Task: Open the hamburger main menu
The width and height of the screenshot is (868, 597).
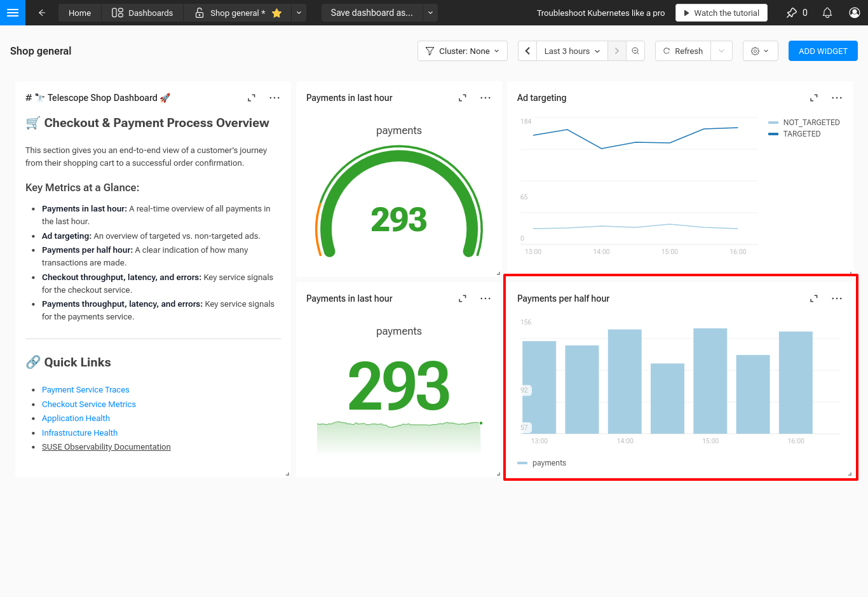Action: point(12,13)
